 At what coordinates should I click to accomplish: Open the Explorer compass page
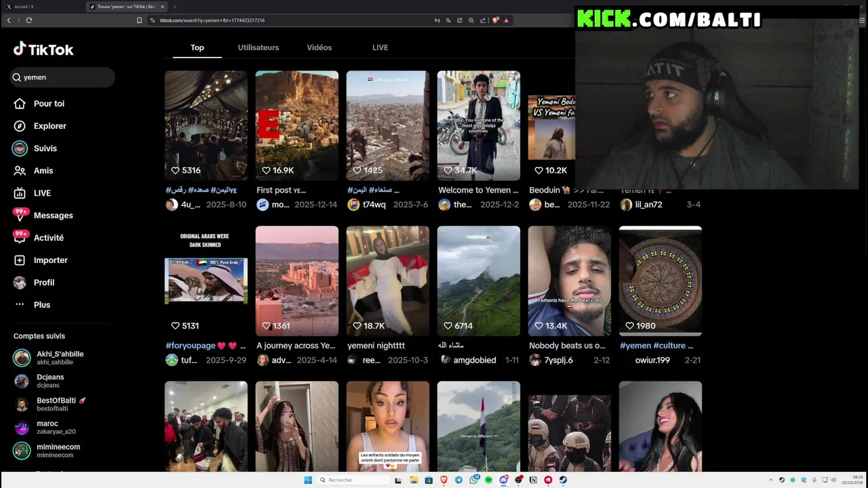click(40, 126)
